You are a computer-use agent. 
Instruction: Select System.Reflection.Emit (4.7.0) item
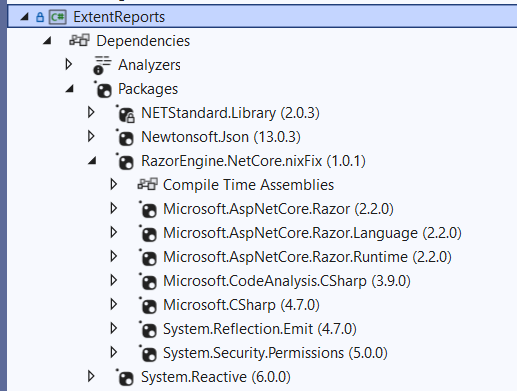point(260,329)
